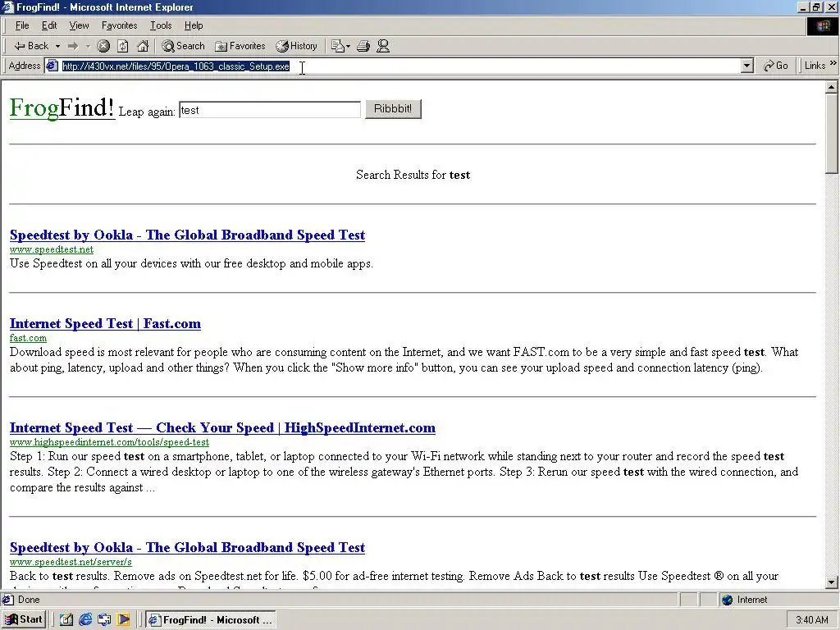
Task: Click the Go button
Action: [775, 66]
